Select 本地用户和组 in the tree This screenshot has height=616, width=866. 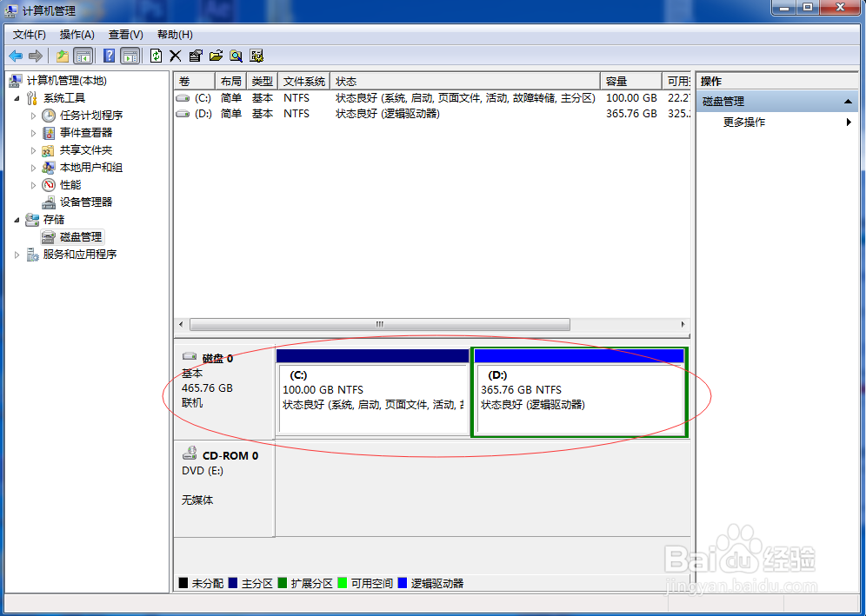pyautogui.click(x=91, y=167)
